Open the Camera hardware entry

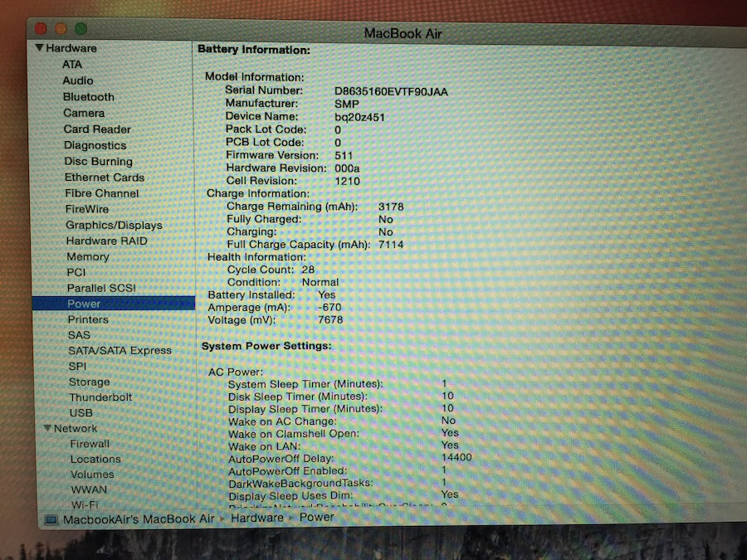coord(84,113)
